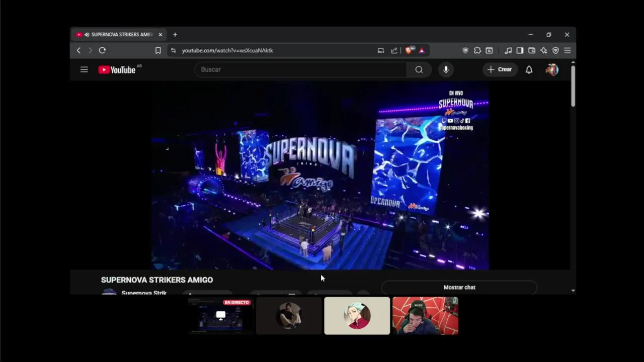Open a new tab with plus button

pyautogui.click(x=175, y=35)
